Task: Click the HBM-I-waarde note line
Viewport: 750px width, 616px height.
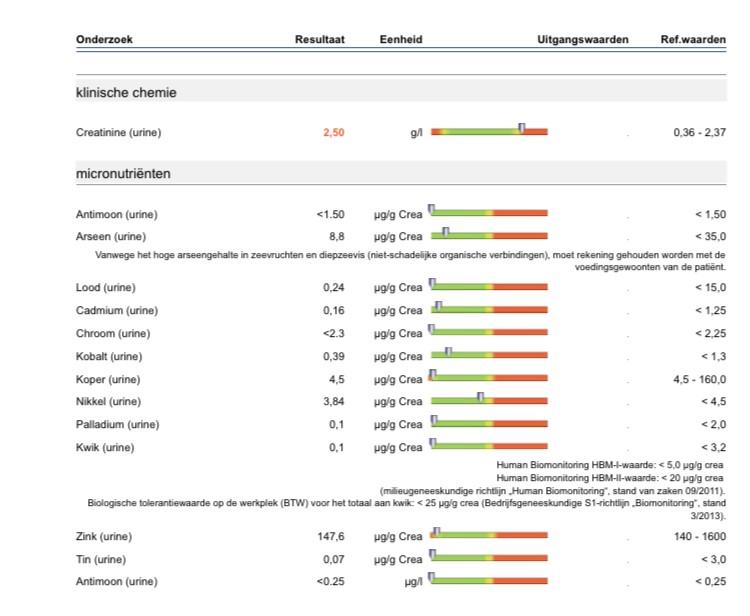Action: 609,465
